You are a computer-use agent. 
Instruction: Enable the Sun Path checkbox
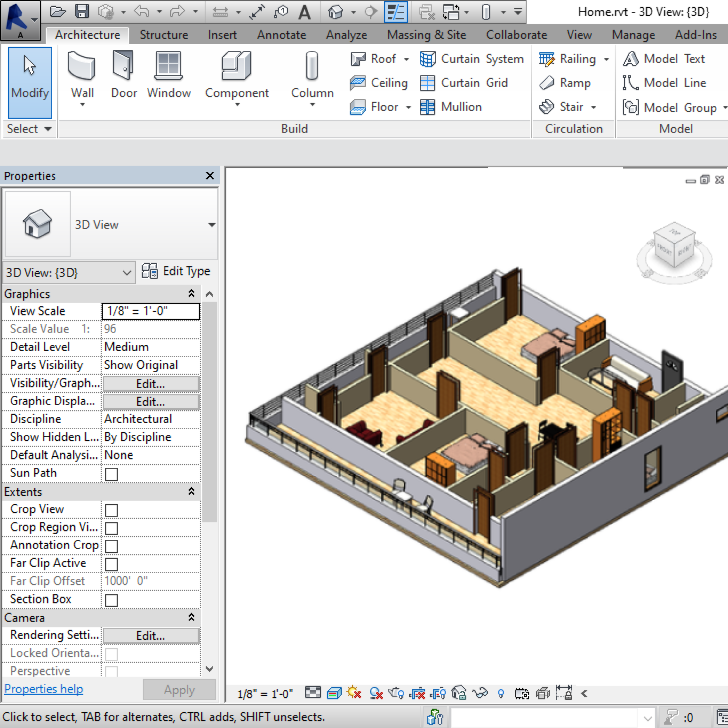tap(112, 474)
